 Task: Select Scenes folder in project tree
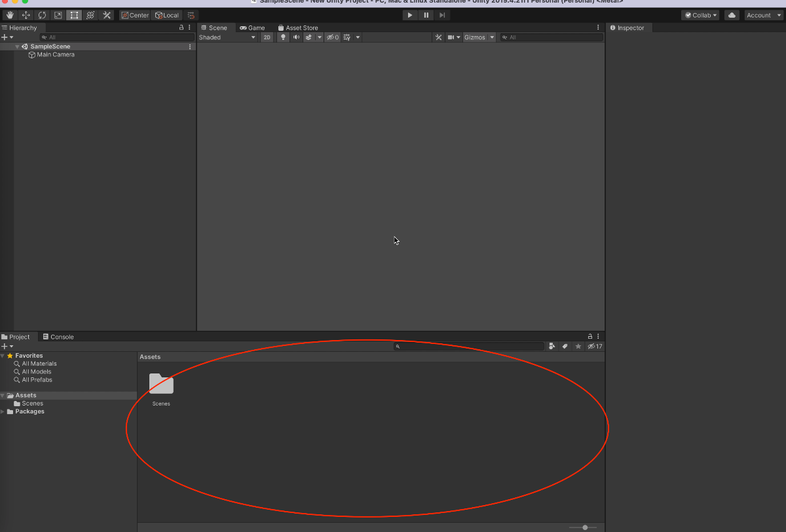[32, 404]
